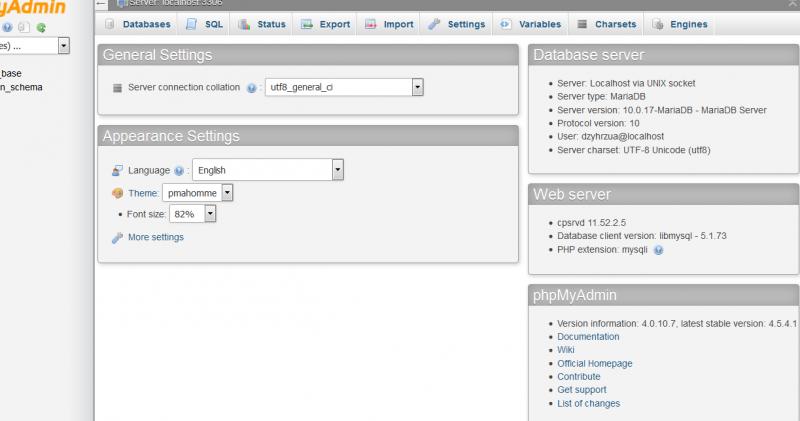Open the Language dropdown showing English
The width and height of the screenshot is (800, 421).
[337, 170]
